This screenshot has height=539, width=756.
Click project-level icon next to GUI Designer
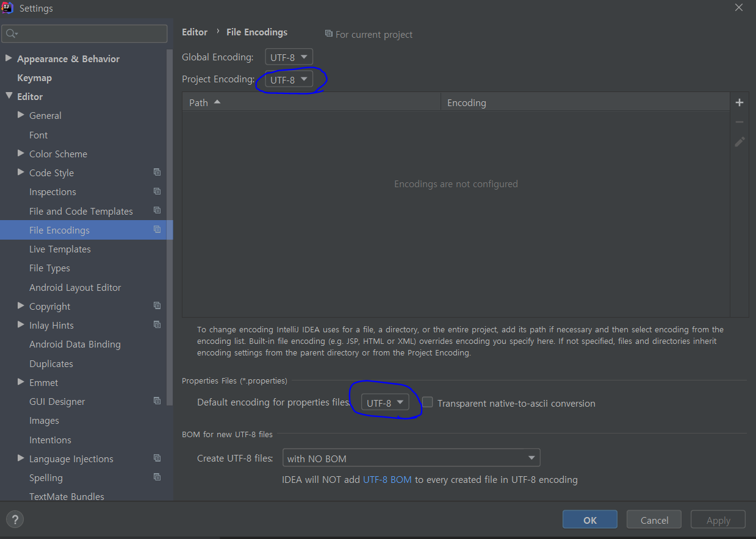pyautogui.click(x=157, y=401)
